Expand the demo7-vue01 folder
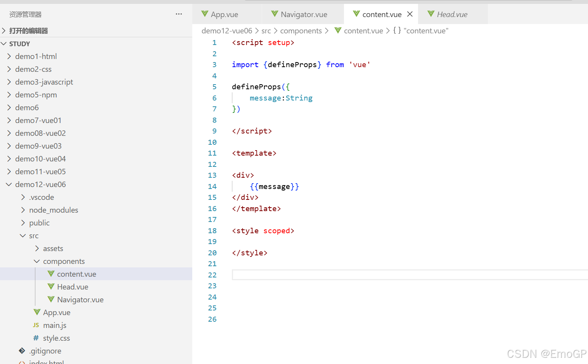Image resolution: width=588 pixels, height=364 pixels. (9, 120)
